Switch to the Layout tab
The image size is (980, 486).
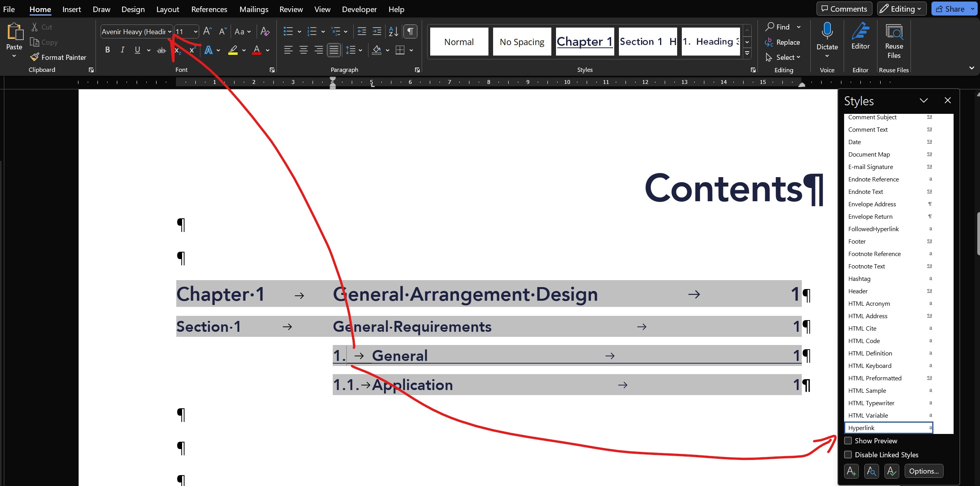(168, 9)
